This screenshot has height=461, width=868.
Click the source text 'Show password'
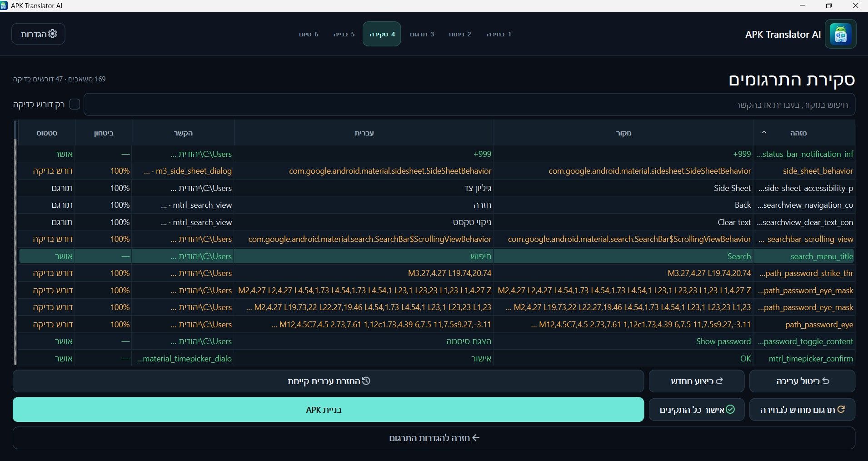pos(723,341)
